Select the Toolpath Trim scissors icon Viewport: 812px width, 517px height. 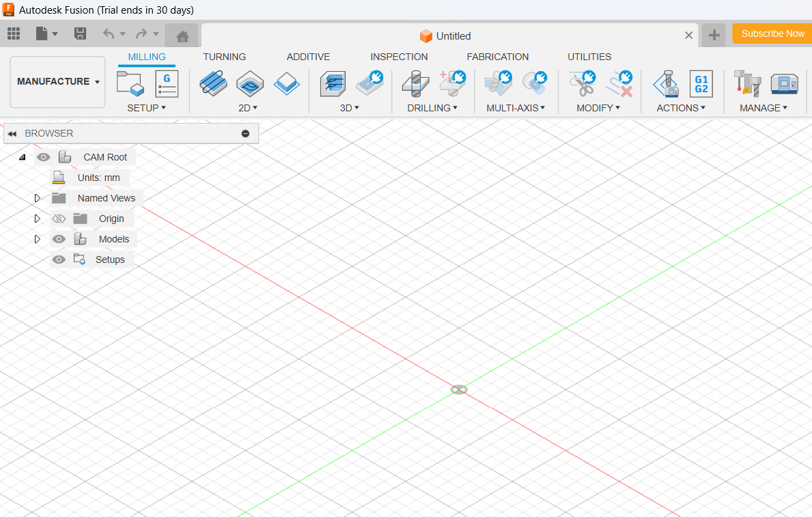point(583,83)
